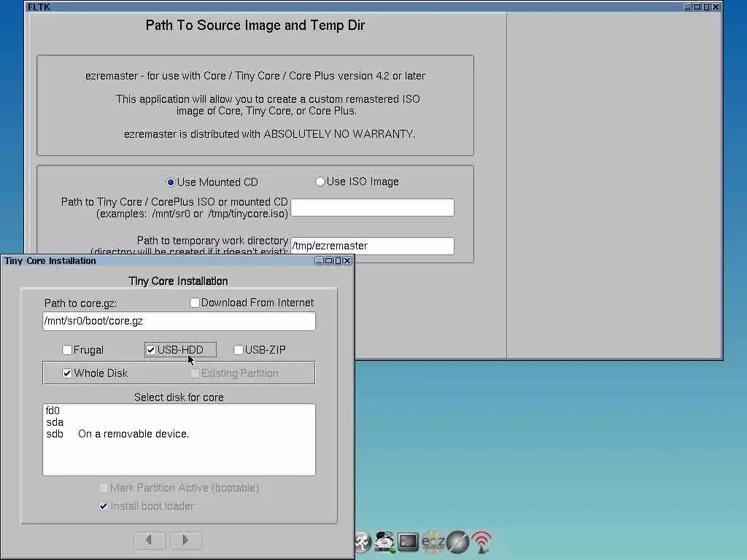
Task: Click the Path to core.gz field
Action: [x=179, y=321]
